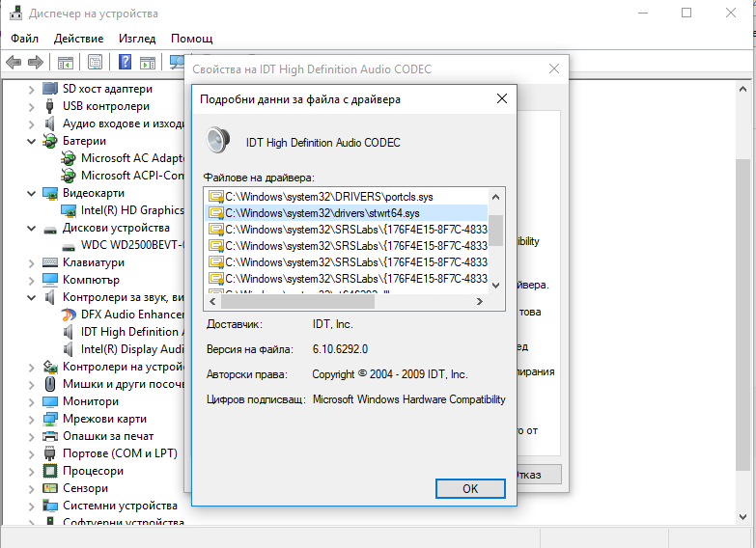Click the file list scroll-down arrow
The image size is (756, 548).
click(495, 286)
